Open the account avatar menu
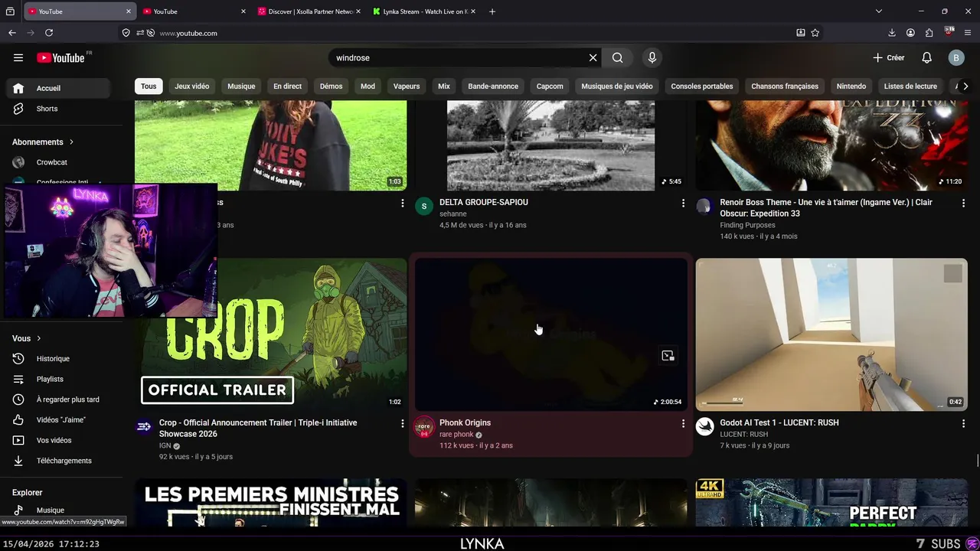980x551 pixels. click(x=956, y=57)
